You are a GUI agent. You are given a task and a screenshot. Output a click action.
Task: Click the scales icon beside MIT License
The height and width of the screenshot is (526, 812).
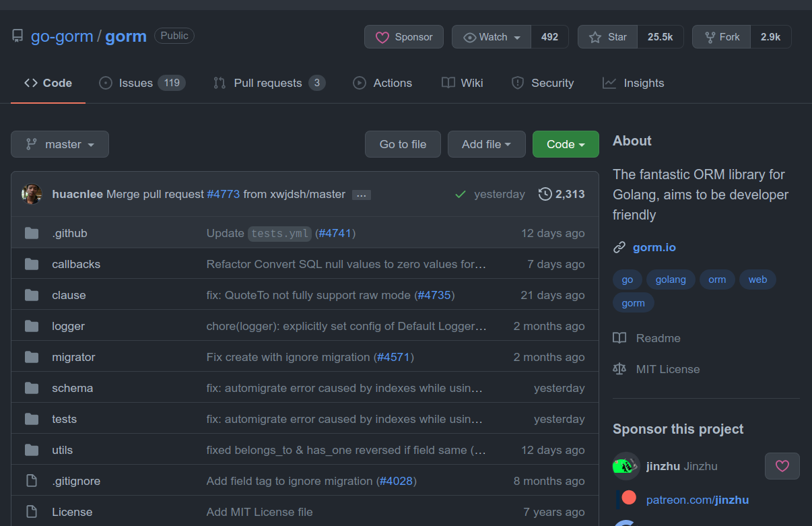[x=619, y=369]
